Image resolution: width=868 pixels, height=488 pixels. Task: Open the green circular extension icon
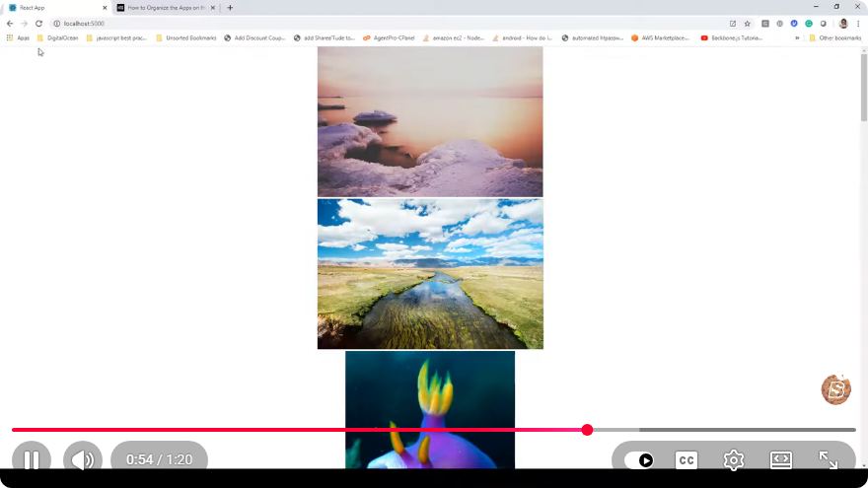(809, 24)
